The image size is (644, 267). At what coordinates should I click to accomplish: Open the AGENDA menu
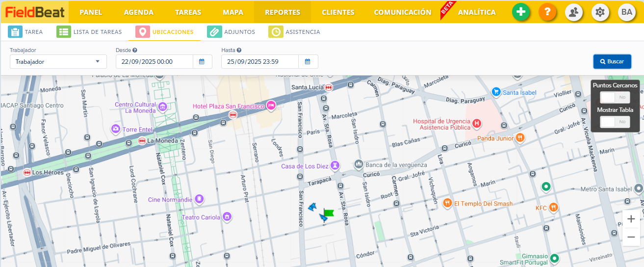pos(139,12)
